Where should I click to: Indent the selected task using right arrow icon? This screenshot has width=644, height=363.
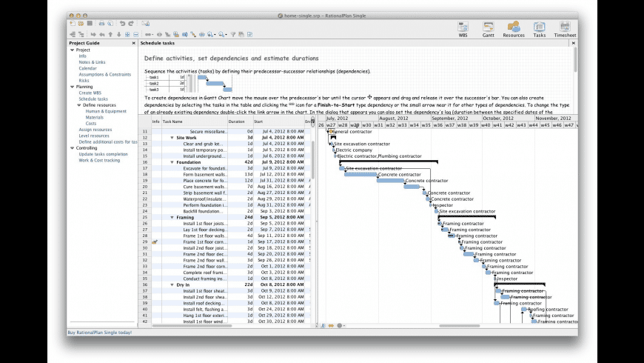click(x=93, y=35)
